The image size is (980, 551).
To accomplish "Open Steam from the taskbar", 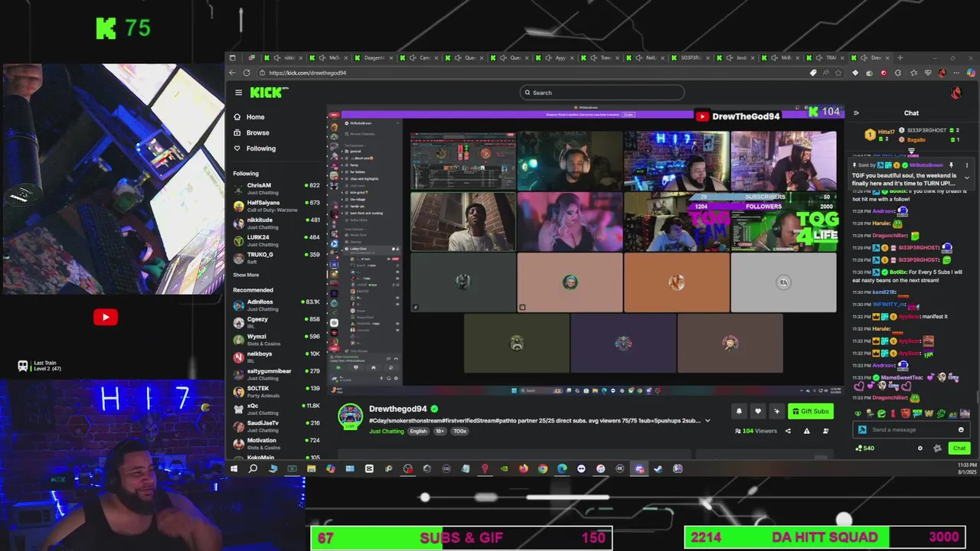I will (x=658, y=468).
